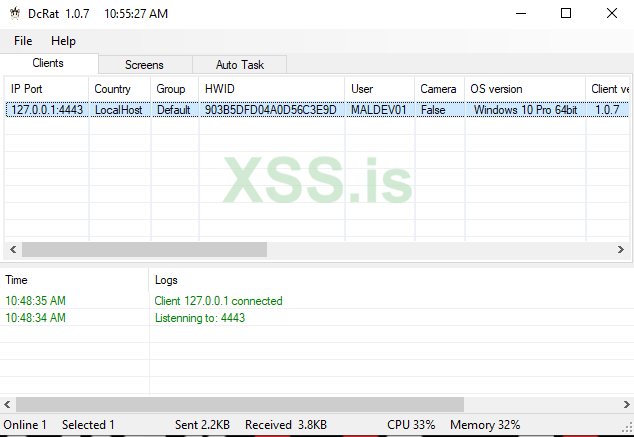
Task: Minimize the DcRat window
Action: [x=521, y=13]
